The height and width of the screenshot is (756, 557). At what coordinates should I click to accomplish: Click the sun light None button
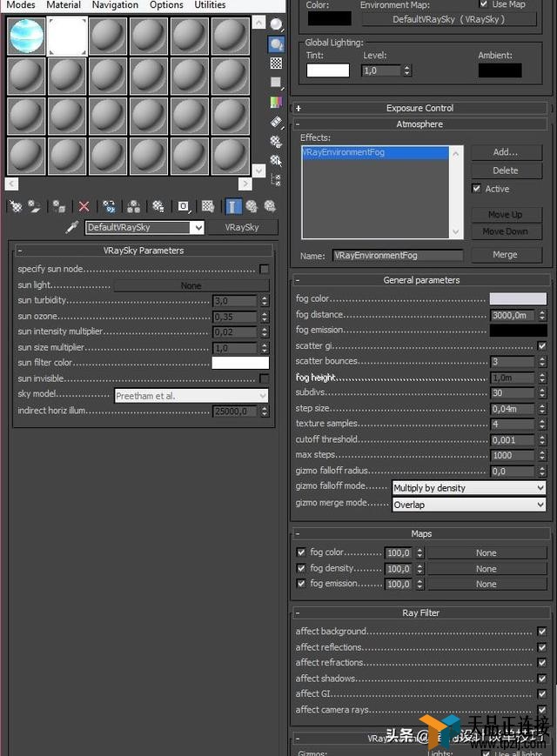[x=191, y=285]
